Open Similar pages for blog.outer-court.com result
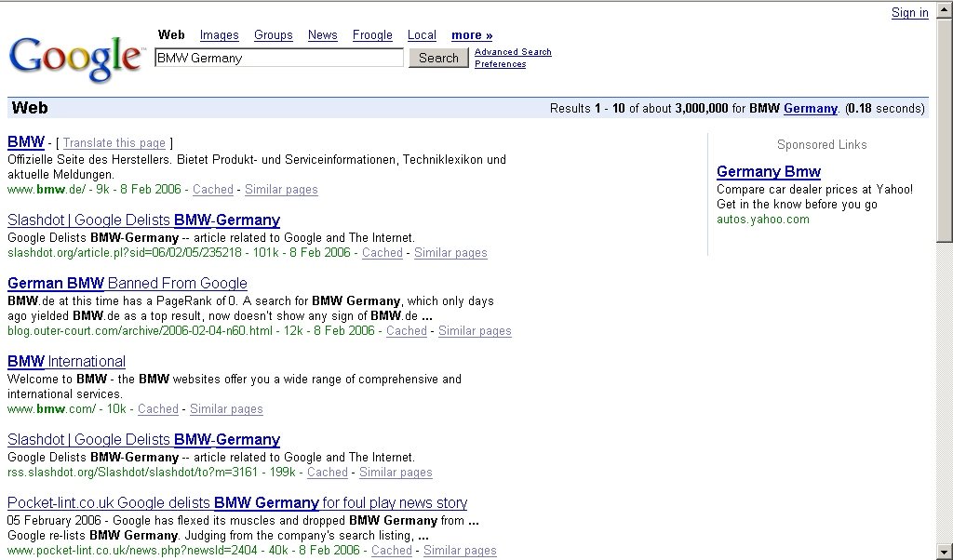Viewport: 953px width, 560px height. (476, 331)
